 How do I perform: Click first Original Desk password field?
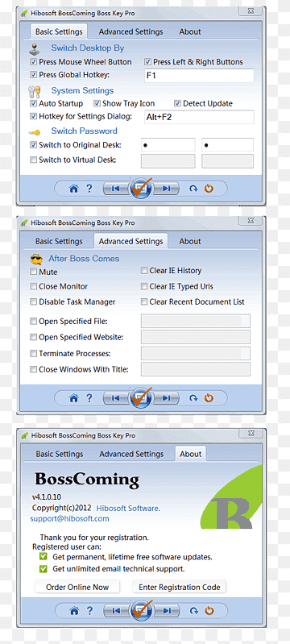coord(168,145)
